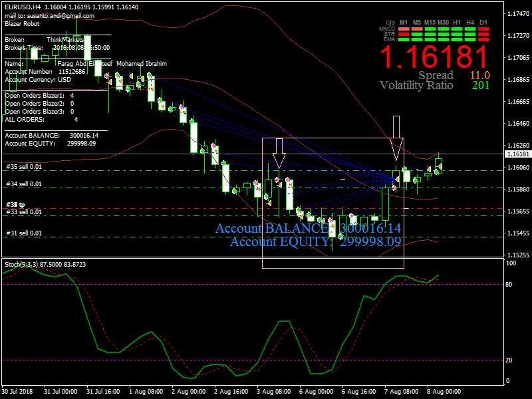Click the current price tag on price axis
This screenshot has width=532, height=399.
tap(517, 154)
